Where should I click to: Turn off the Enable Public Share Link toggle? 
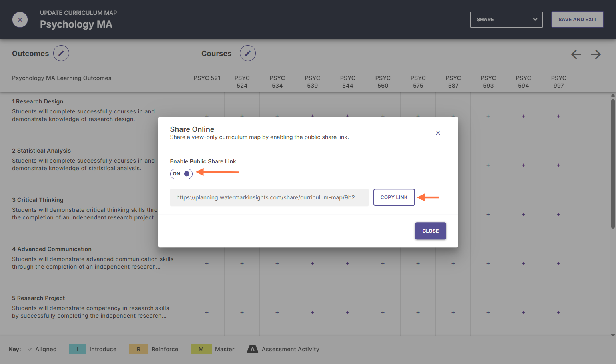coord(181,174)
